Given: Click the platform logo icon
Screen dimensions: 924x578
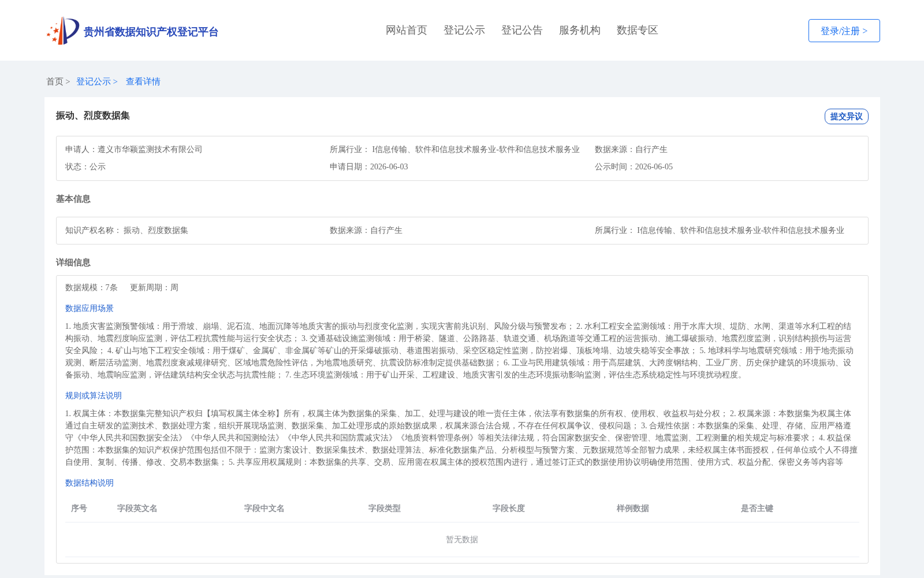Looking at the screenshot, I should pyautogui.click(x=63, y=31).
